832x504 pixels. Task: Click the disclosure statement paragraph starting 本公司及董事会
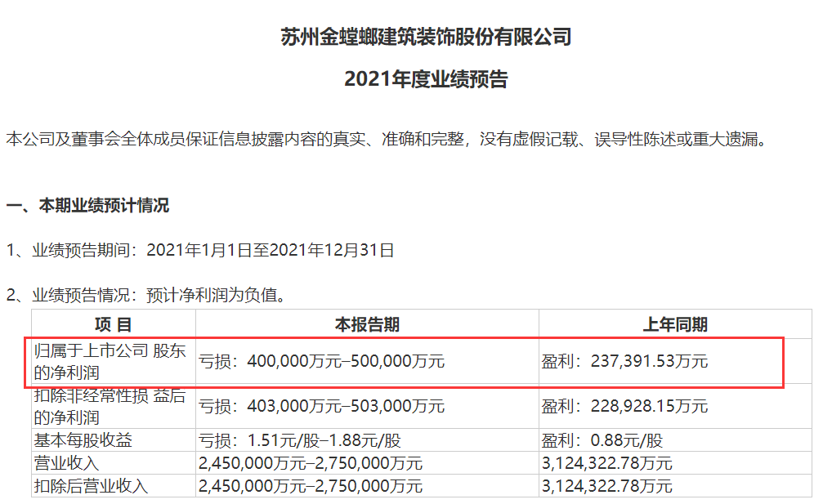tap(387, 139)
